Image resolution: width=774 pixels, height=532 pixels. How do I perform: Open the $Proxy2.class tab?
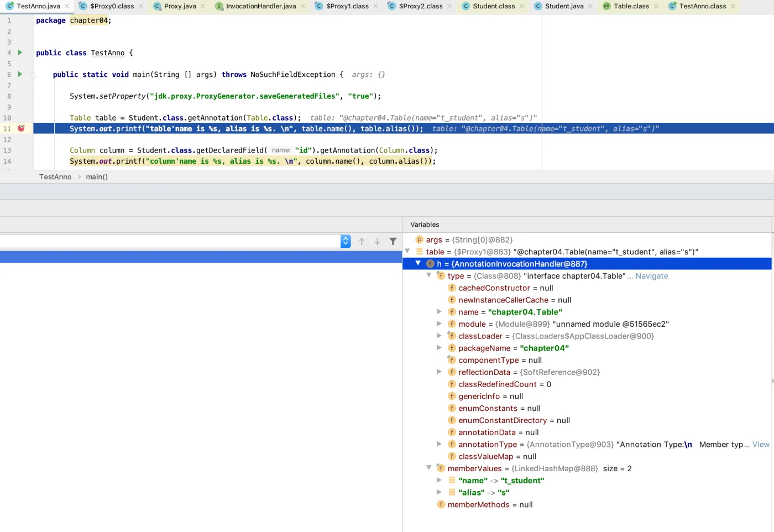(x=421, y=6)
